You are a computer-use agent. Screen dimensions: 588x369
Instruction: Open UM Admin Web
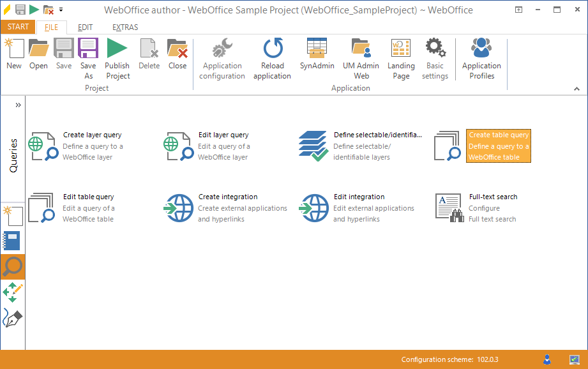coord(361,57)
